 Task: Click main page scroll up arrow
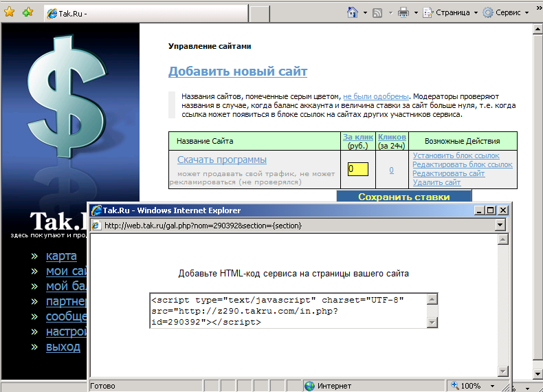pyautogui.click(x=538, y=29)
